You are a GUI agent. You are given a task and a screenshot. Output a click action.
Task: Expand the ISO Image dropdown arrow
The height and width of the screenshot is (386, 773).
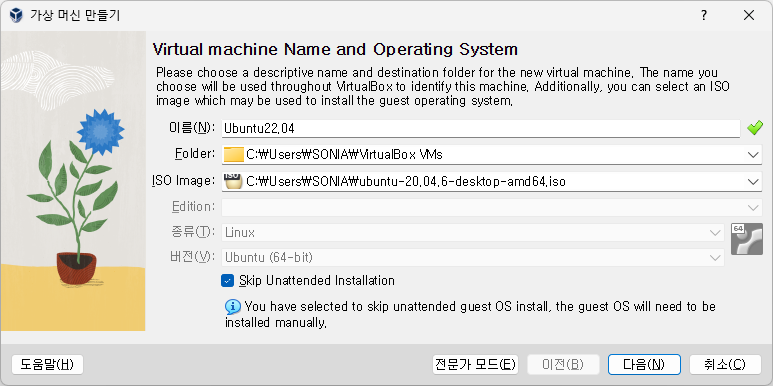(x=753, y=181)
